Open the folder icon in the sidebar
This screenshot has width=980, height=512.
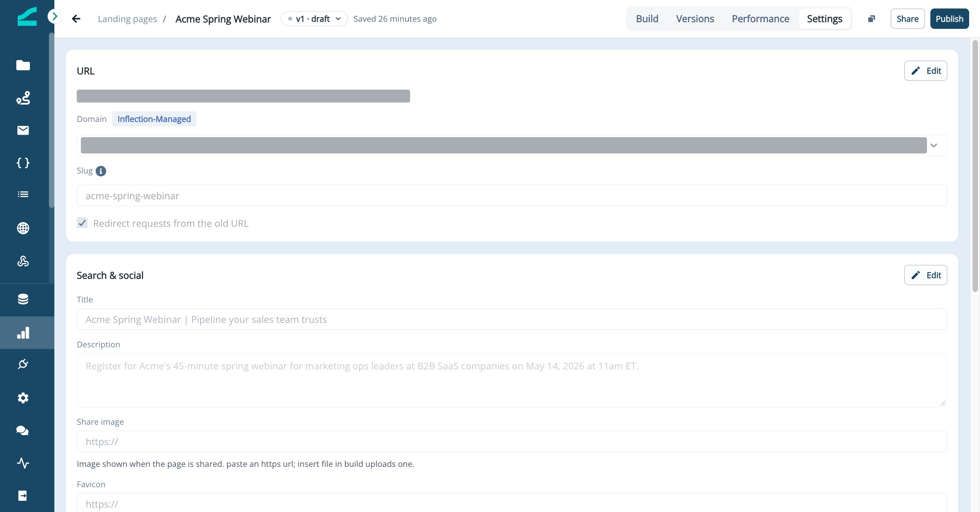pyautogui.click(x=23, y=66)
